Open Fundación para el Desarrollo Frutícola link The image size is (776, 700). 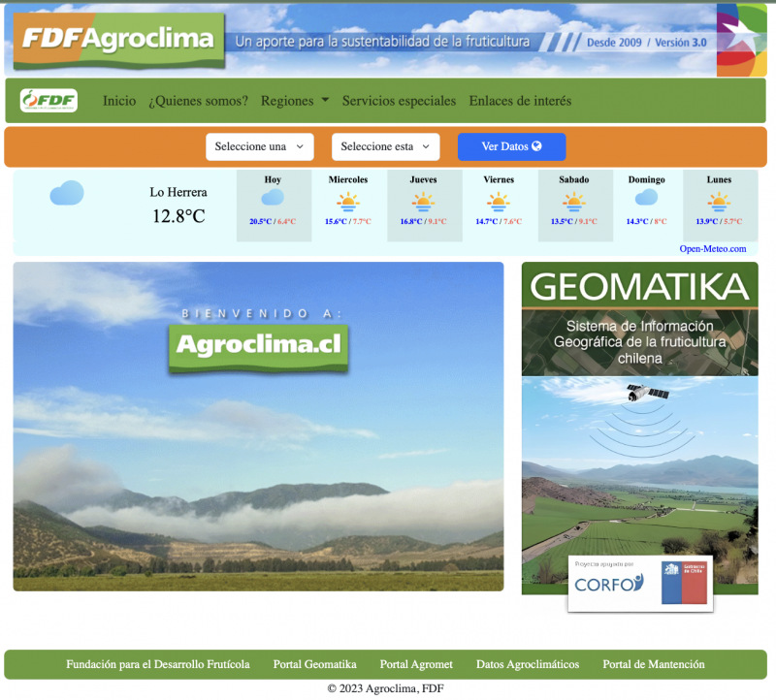click(158, 664)
